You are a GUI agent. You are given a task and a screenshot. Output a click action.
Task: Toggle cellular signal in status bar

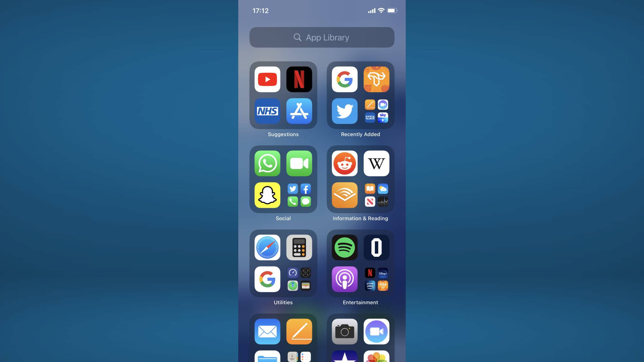(x=370, y=10)
